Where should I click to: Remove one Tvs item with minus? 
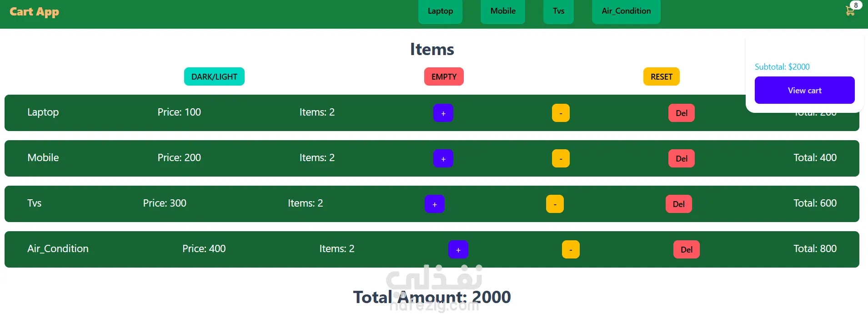pos(554,204)
